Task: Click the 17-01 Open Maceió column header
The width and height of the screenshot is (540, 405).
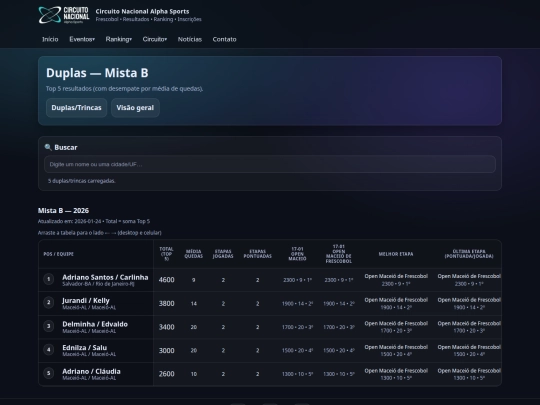Action: point(297,254)
